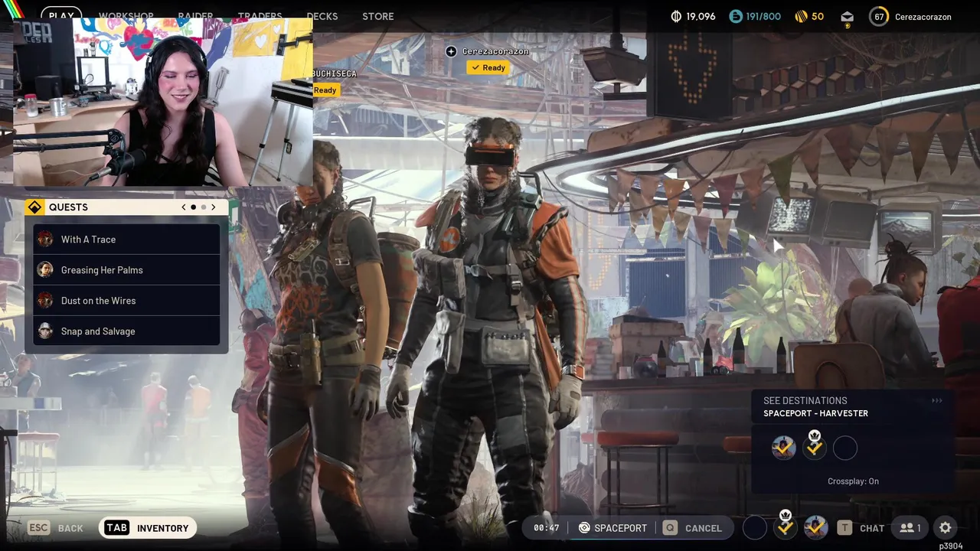Open the RAIDER tab
This screenshot has height=551, width=980.
click(x=195, y=16)
